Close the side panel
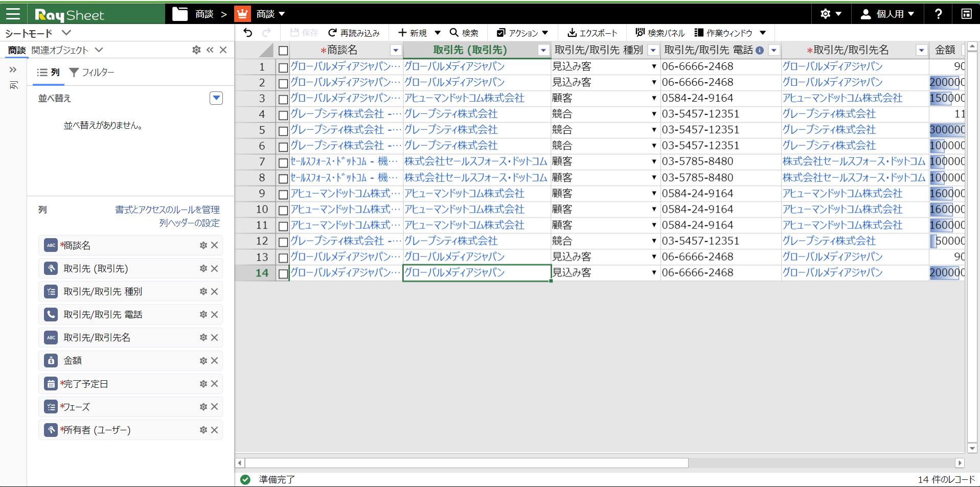This screenshot has width=980, height=487. point(223,50)
